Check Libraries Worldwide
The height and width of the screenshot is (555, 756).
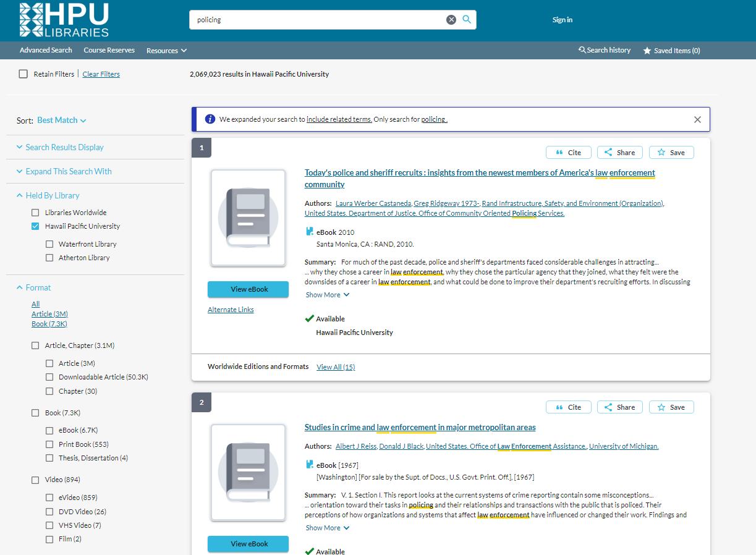(x=35, y=212)
